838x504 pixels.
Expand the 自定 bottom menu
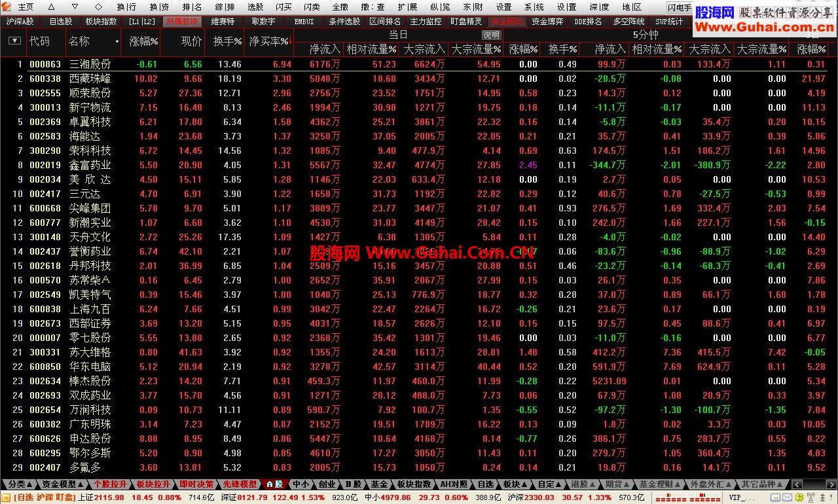click(549, 484)
